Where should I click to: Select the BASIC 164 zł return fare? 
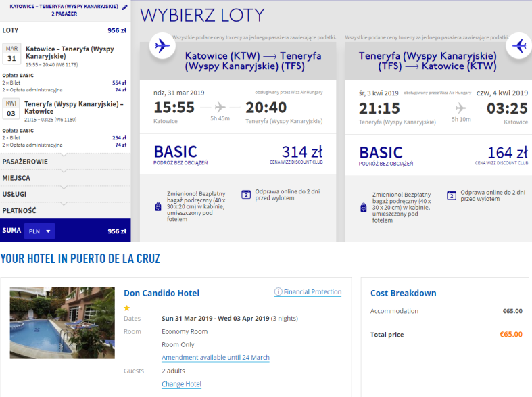(x=438, y=155)
